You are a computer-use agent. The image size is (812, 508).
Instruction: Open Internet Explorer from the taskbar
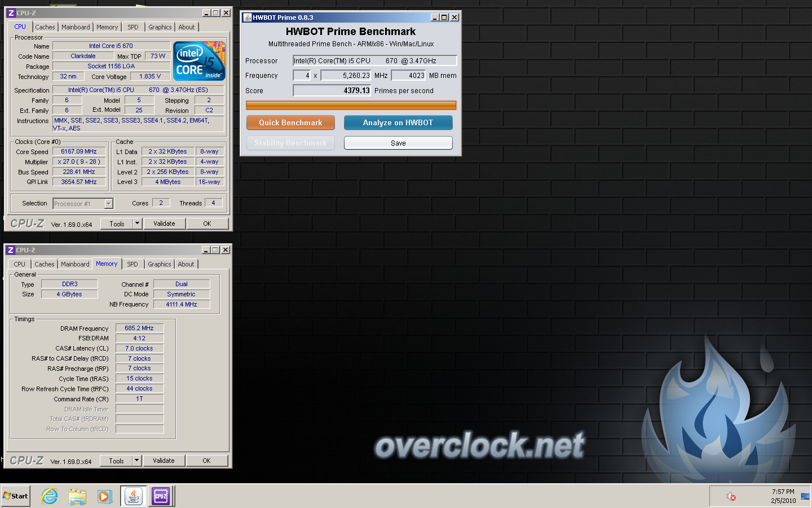coord(50,496)
